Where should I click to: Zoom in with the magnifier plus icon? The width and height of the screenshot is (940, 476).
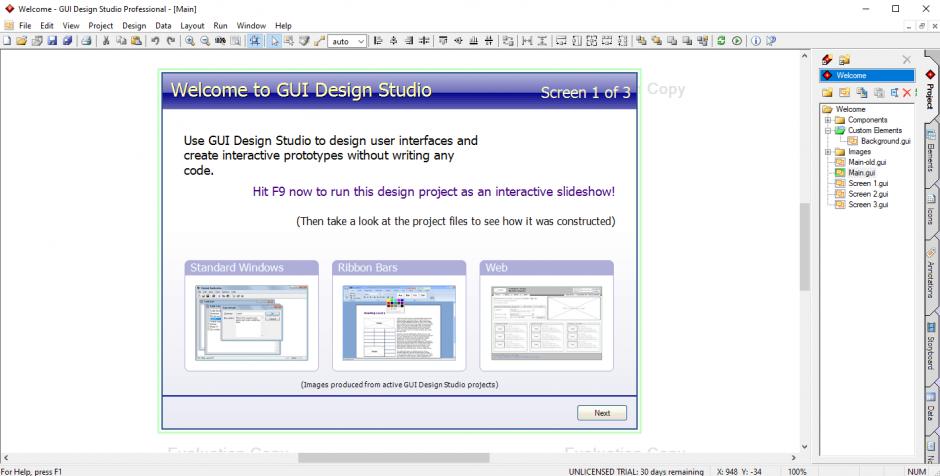pyautogui.click(x=189, y=41)
